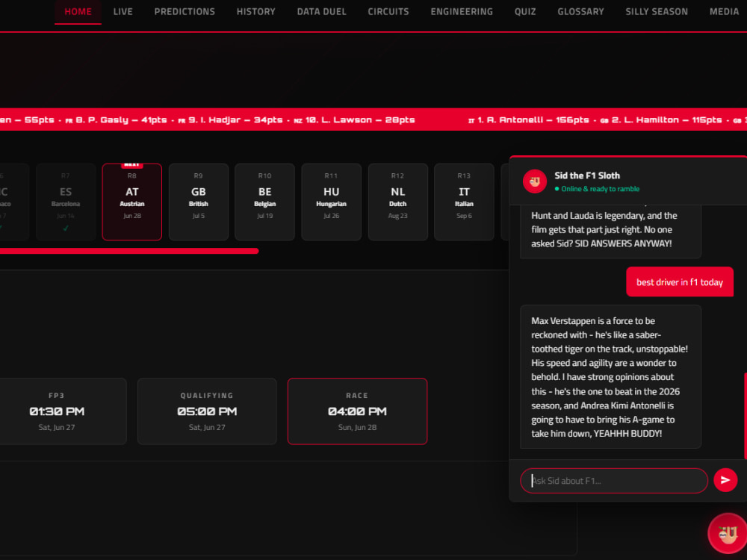
Task: Click the 'Sid the F1 Sloth' title
Action: [587, 175]
